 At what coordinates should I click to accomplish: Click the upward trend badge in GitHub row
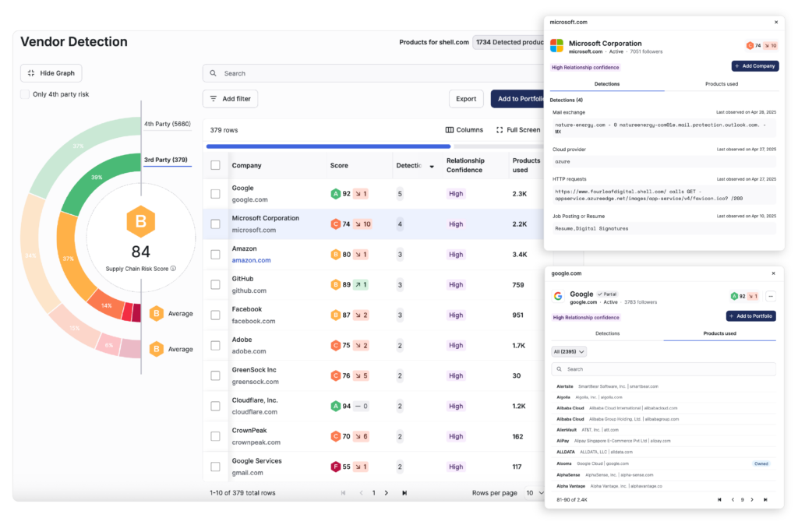tap(361, 285)
